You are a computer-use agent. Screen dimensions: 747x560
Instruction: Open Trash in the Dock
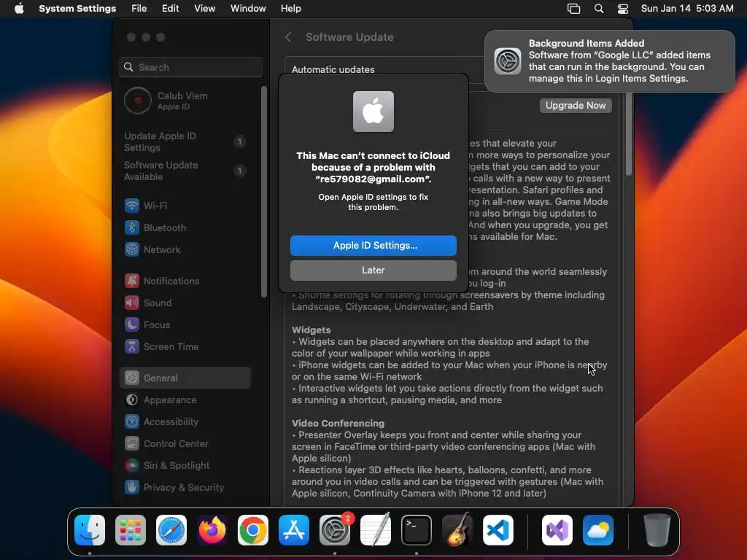pyautogui.click(x=657, y=530)
